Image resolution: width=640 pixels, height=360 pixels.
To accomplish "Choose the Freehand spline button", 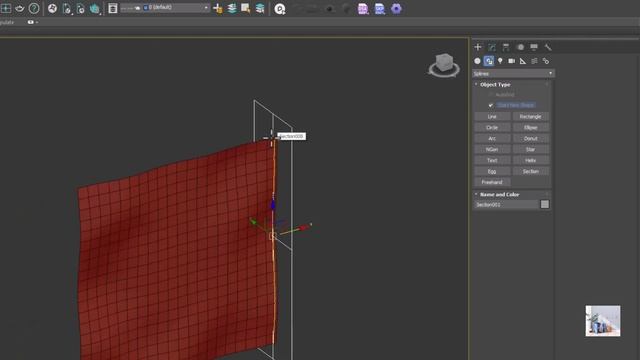I will [x=492, y=182].
